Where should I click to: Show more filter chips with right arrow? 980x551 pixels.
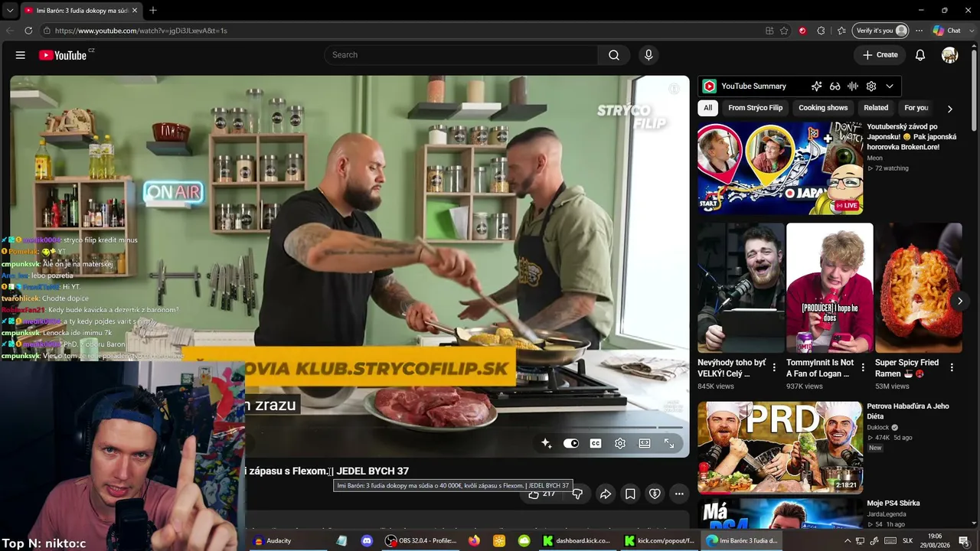point(950,109)
